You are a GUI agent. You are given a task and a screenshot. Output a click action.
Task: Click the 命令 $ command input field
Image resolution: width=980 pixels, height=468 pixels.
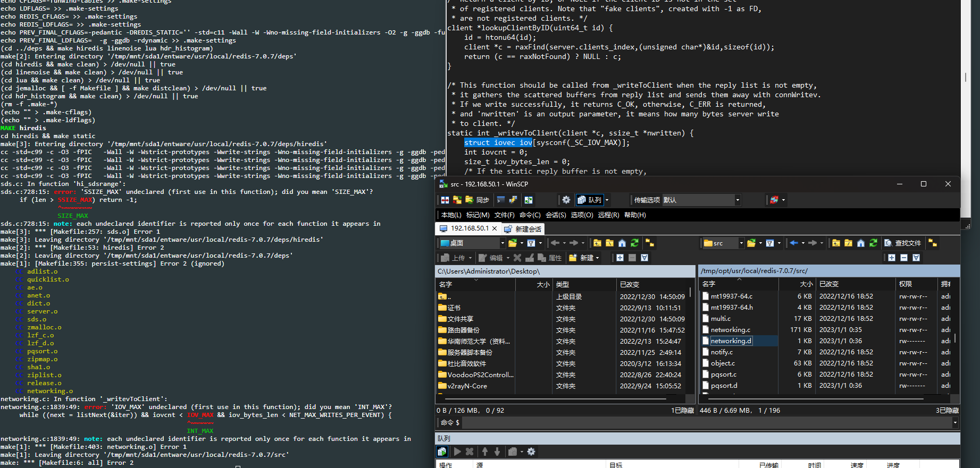pyautogui.click(x=706, y=422)
